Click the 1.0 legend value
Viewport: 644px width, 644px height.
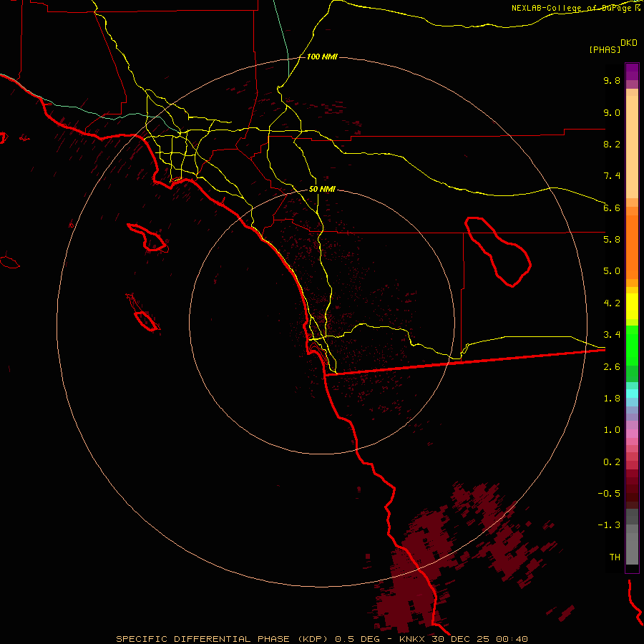612,430
